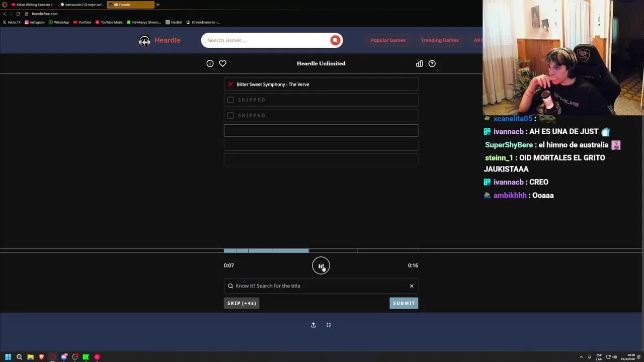Click the microphone tray icon

click(x=589, y=357)
